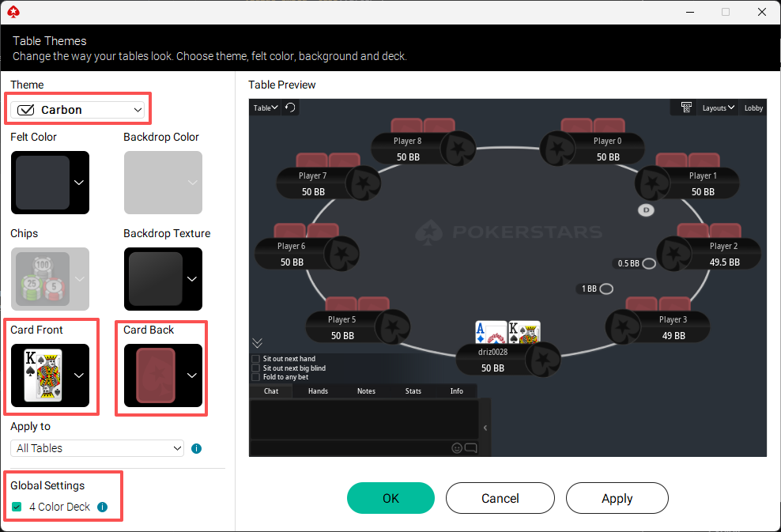Click the Felt Color swatch
Image resolution: width=781 pixels, height=532 pixels.
(x=43, y=183)
